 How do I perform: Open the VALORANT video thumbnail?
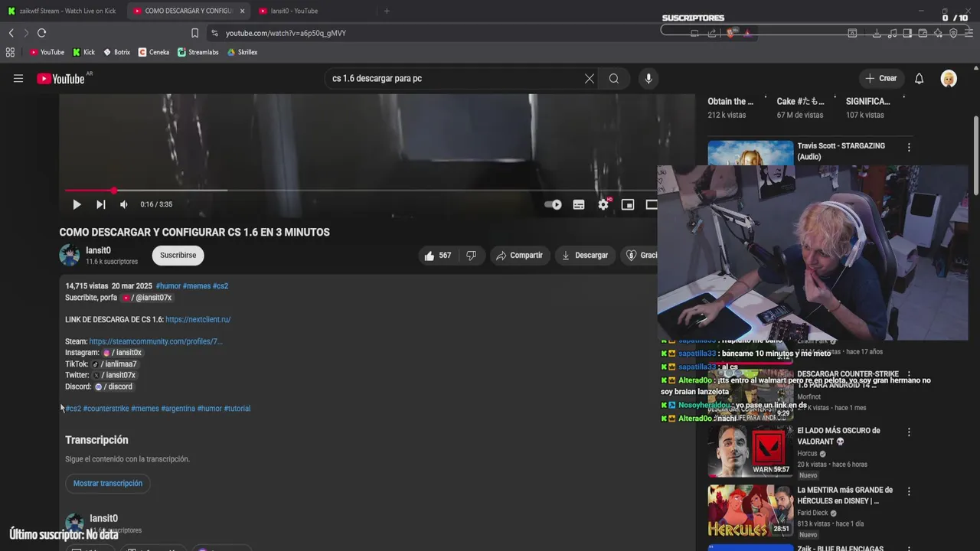coord(750,452)
